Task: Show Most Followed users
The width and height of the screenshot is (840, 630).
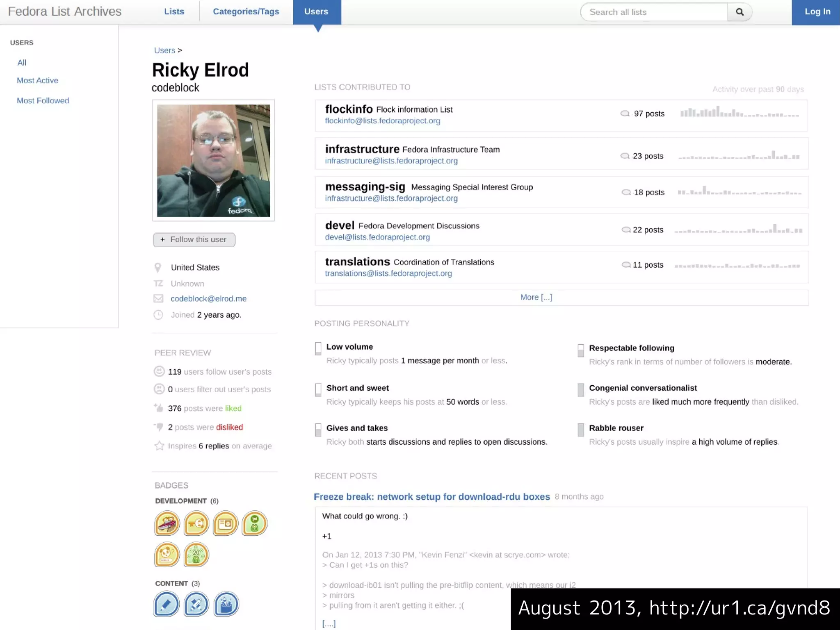Action: pos(43,100)
